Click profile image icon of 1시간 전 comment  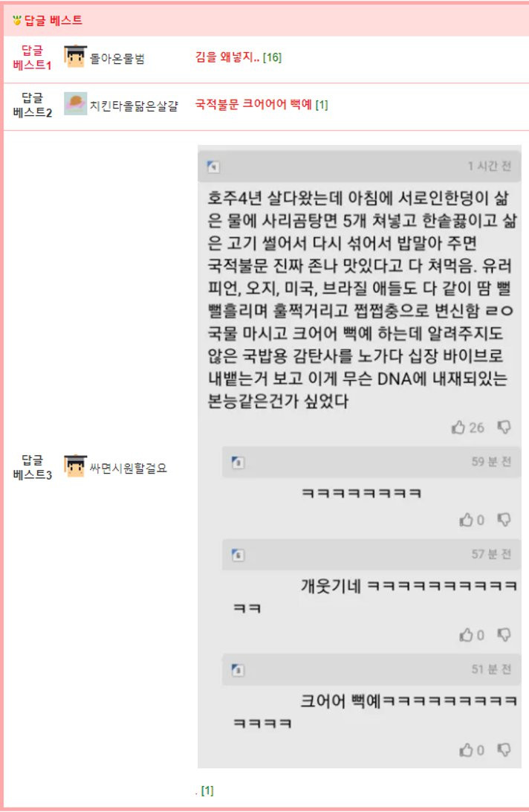coord(213,167)
